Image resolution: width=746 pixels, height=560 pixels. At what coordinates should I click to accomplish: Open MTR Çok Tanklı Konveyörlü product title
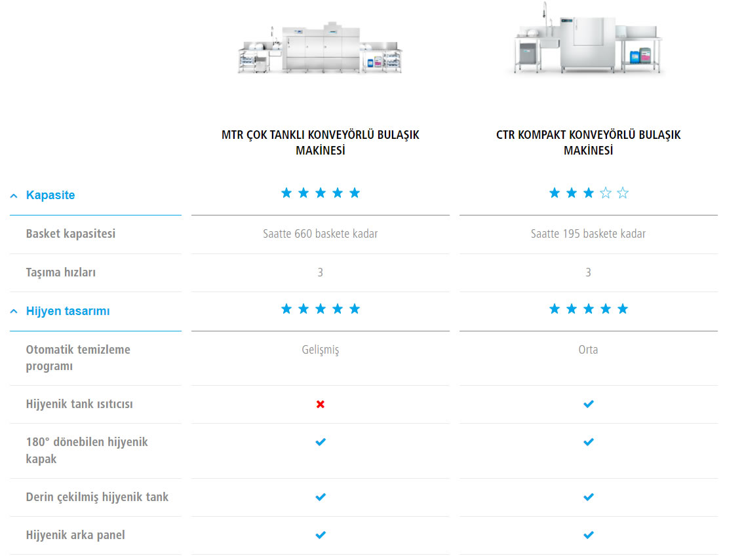pos(320,142)
